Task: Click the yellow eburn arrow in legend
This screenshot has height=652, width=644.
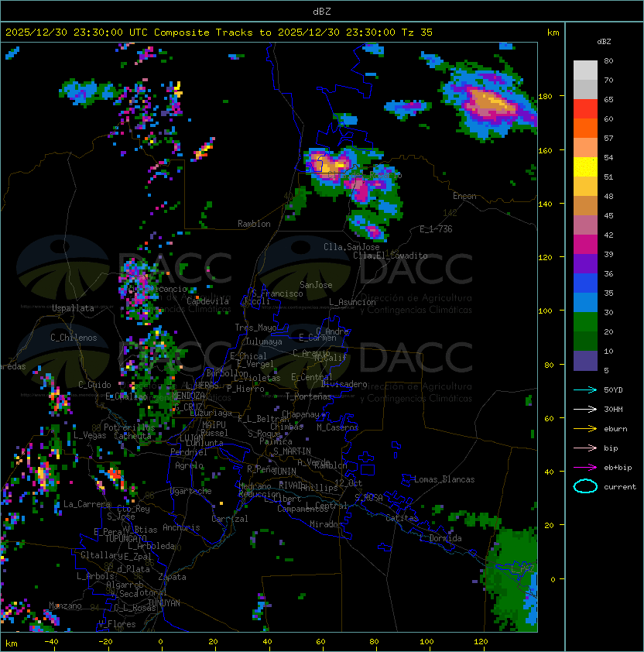Action: point(585,429)
